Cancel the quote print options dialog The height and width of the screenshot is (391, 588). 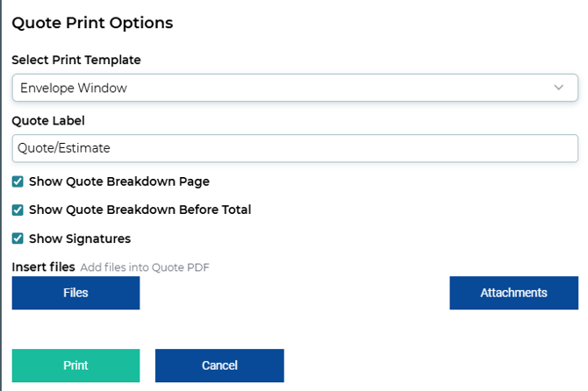219,366
